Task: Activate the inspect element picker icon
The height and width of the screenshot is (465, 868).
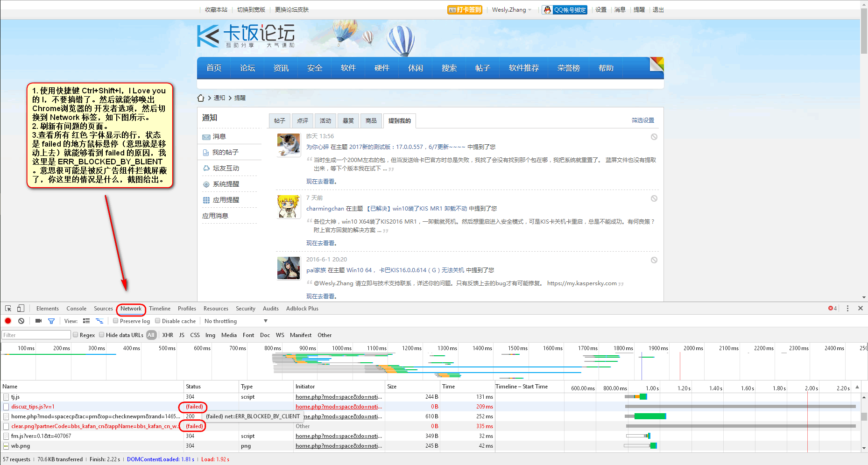Action: (8, 309)
